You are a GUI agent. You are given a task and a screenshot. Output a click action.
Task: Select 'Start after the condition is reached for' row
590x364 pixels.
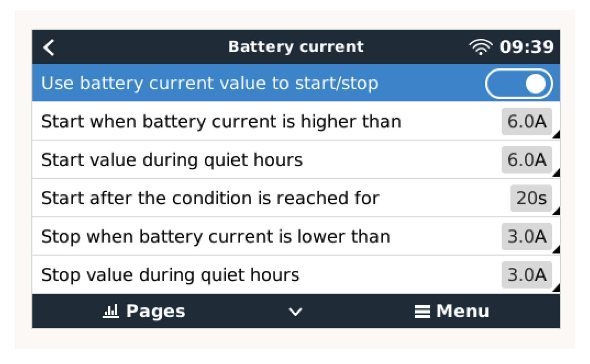pos(210,198)
